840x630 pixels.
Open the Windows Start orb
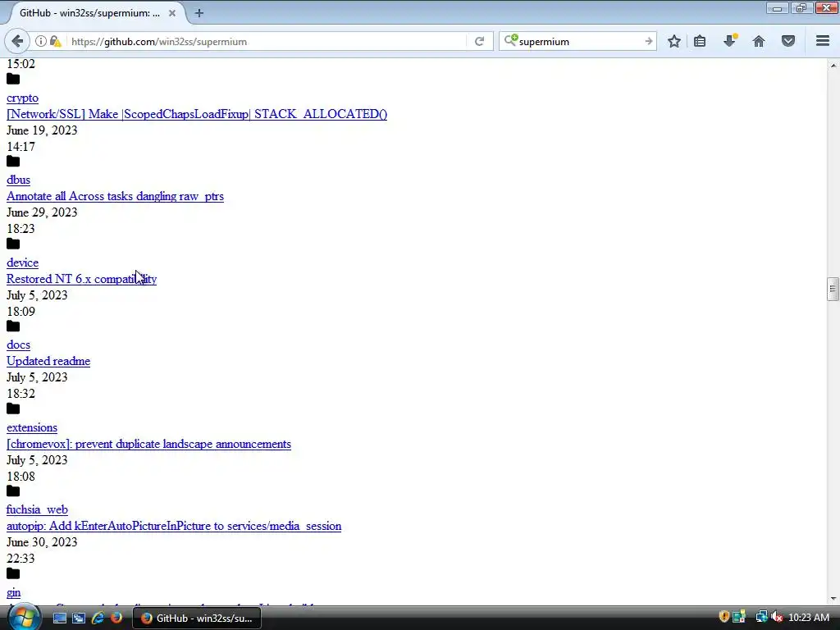tap(24, 618)
